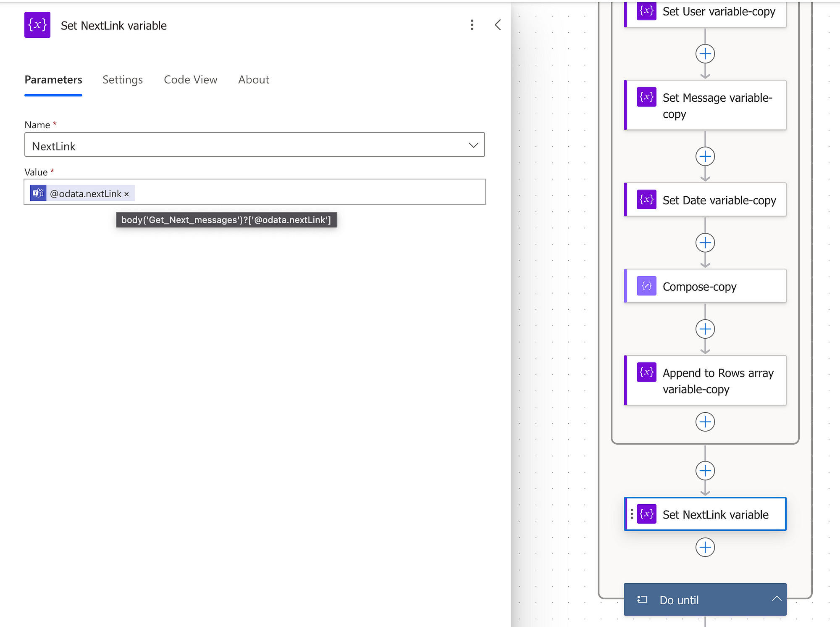The image size is (840, 627).
Task: Open the NextLink Name dropdown
Action: [473, 145]
